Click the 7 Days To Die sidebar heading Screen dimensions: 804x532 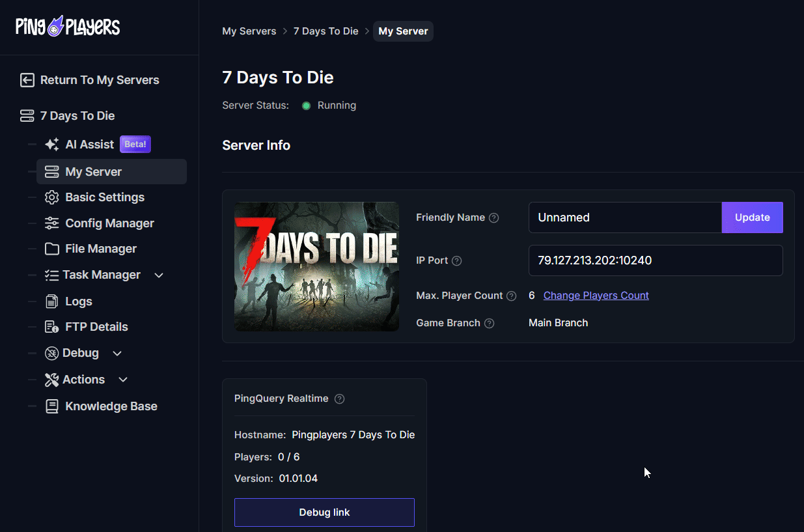point(77,116)
